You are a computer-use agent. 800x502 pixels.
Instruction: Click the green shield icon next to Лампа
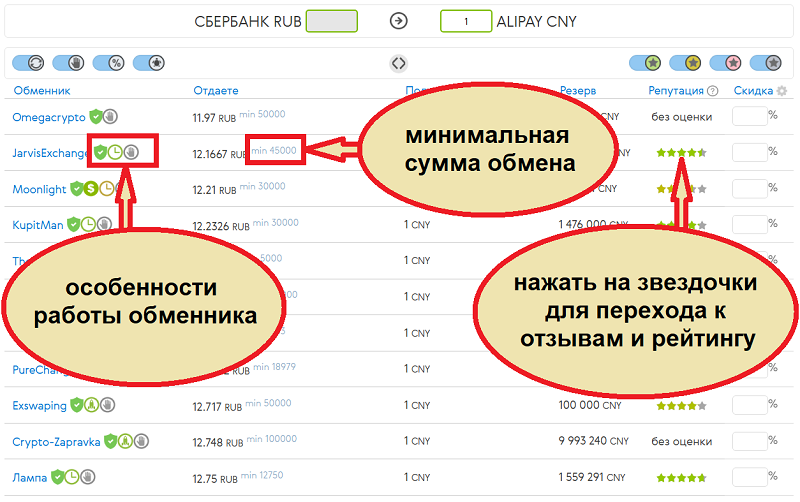click(58, 478)
